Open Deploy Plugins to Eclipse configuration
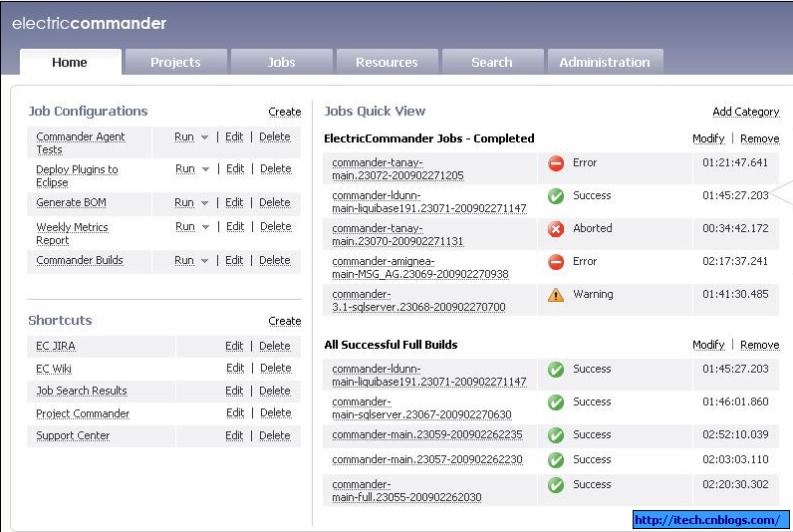Screen dimensions: 793x532 click(x=77, y=176)
